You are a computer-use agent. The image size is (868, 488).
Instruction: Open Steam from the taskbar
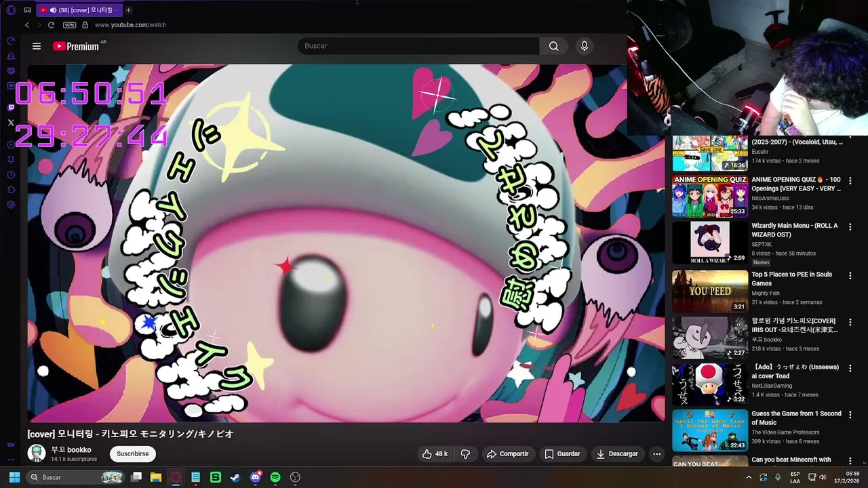tap(235, 477)
